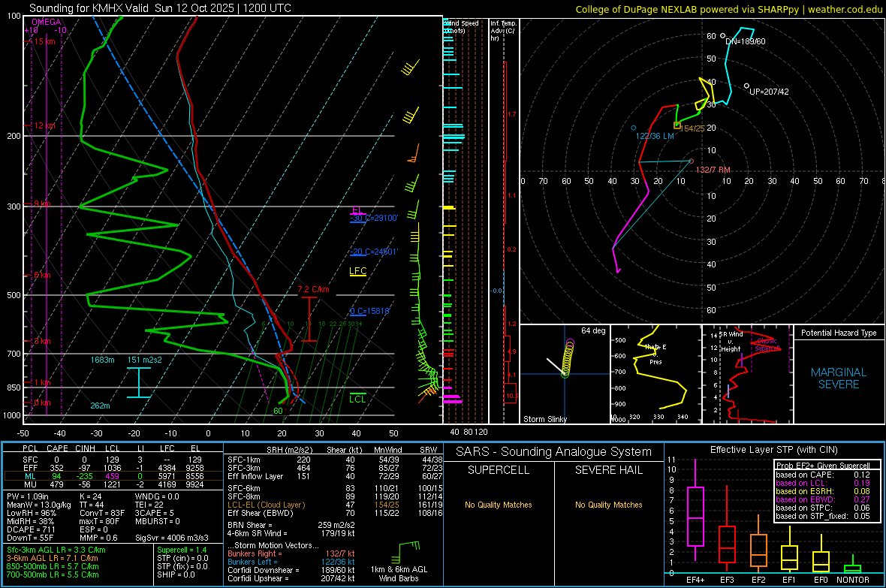Click the 64 deg slinky tilt value
Screen dimensions: 886x588
[593, 330]
